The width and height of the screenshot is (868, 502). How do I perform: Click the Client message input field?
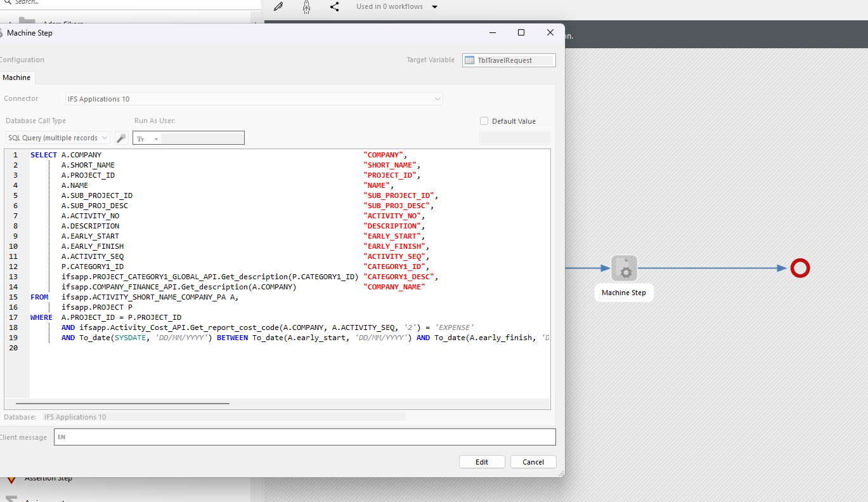tap(305, 437)
